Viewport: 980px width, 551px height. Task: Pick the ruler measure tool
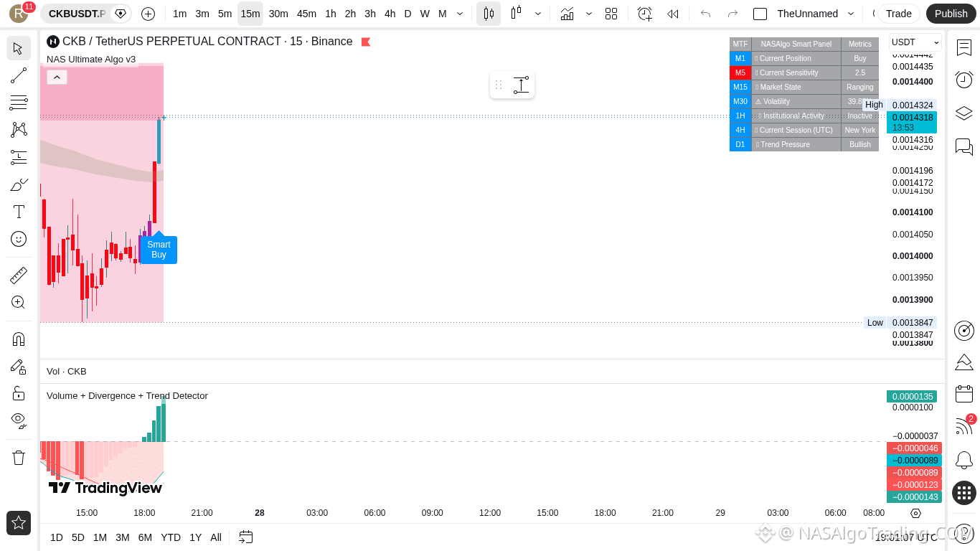tap(19, 275)
